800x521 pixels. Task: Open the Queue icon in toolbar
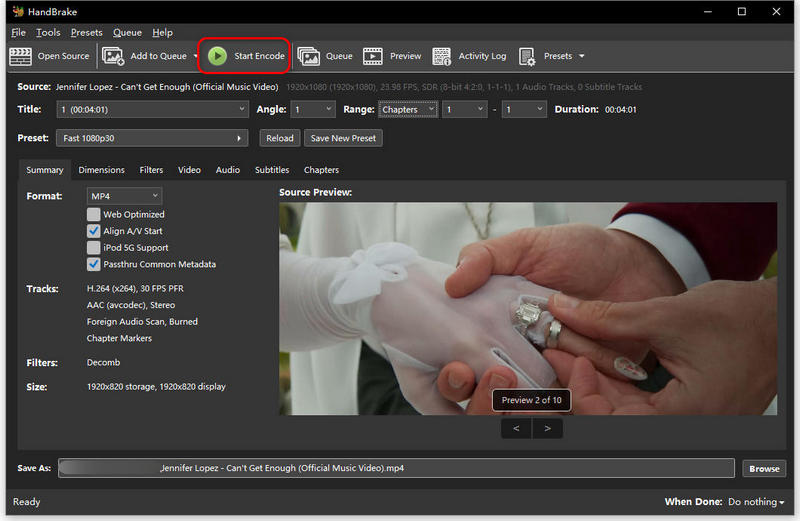[x=308, y=56]
